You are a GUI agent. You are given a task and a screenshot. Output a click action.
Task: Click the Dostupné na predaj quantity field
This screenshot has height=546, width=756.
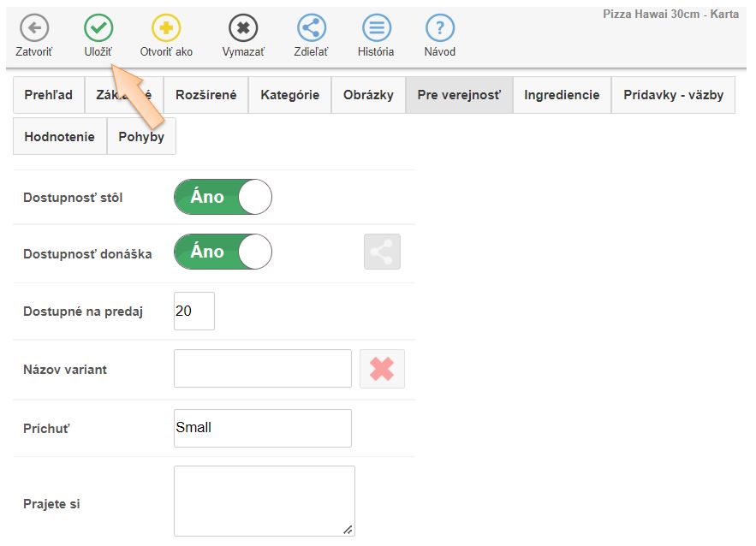tap(193, 312)
